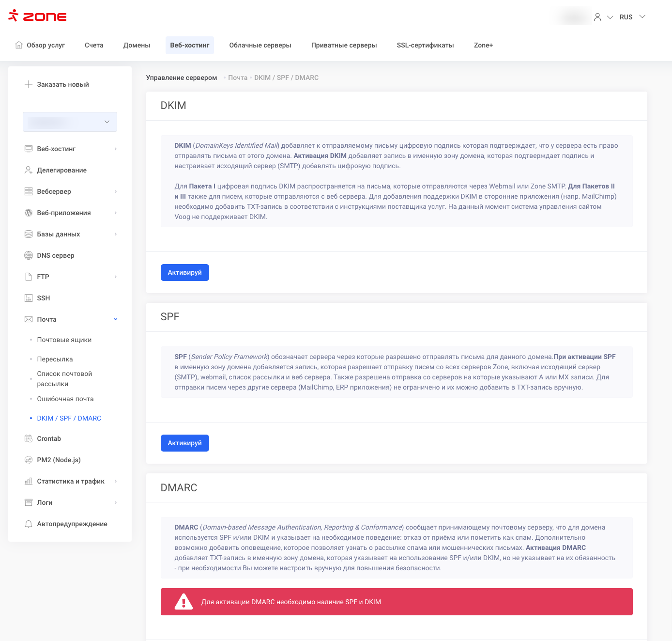
Task: Click the Базы данных database icon
Action: pyautogui.click(x=29, y=234)
